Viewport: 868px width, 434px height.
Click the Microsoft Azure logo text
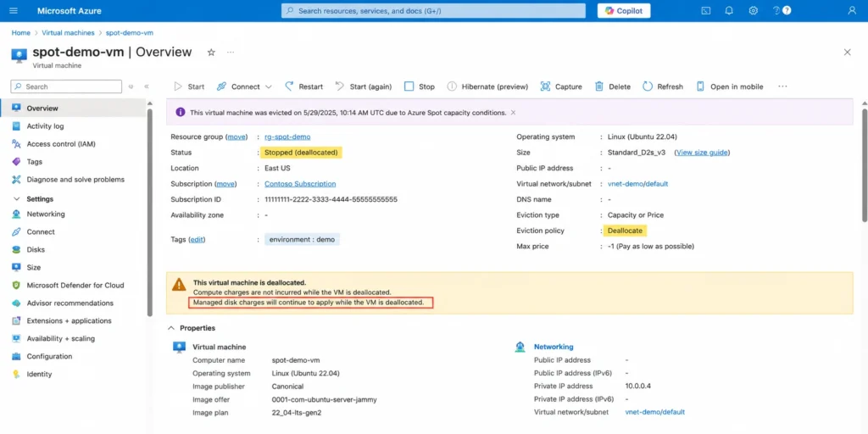(x=70, y=10)
